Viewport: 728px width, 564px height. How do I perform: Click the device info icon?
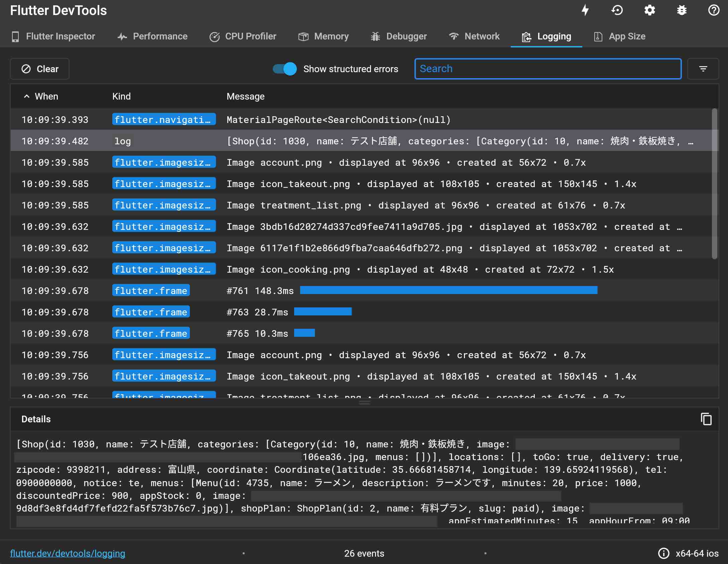point(663,553)
